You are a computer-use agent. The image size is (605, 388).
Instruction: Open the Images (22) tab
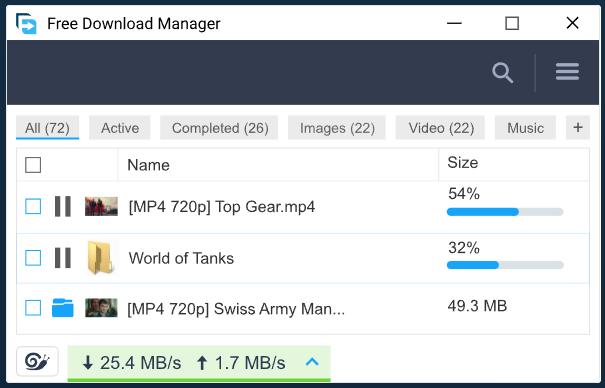coord(337,128)
